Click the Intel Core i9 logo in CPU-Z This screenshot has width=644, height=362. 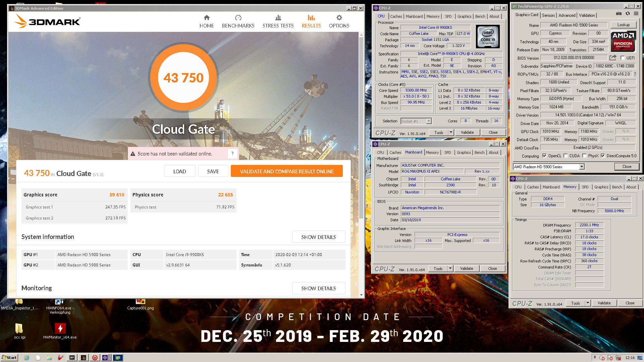(488, 37)
